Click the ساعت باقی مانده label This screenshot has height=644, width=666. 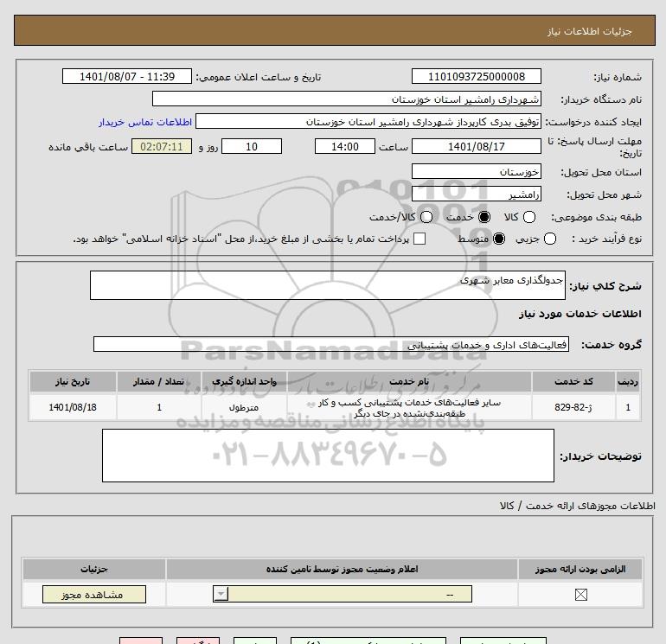(x=88, y=147)
